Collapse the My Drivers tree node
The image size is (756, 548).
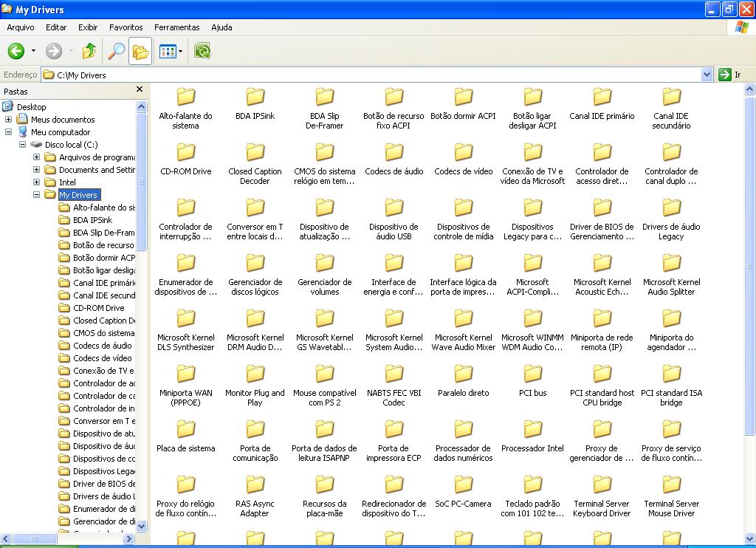click(x=36, y=195)
